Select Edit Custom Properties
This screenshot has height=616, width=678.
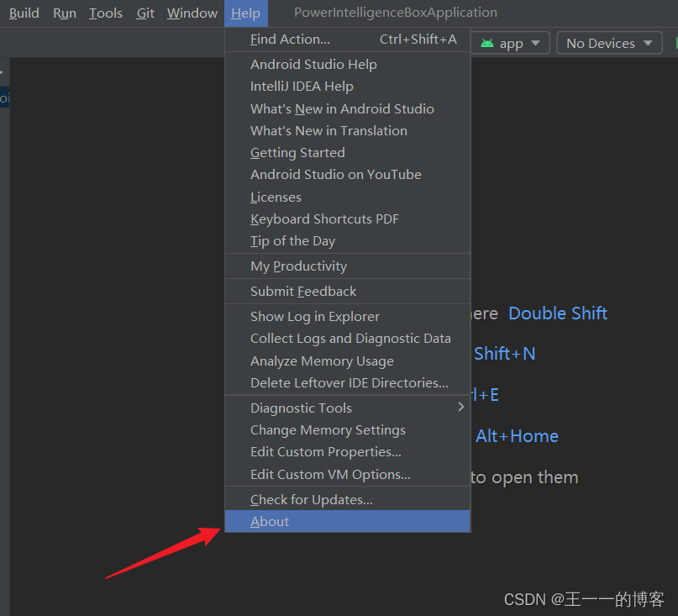(347, 452)
